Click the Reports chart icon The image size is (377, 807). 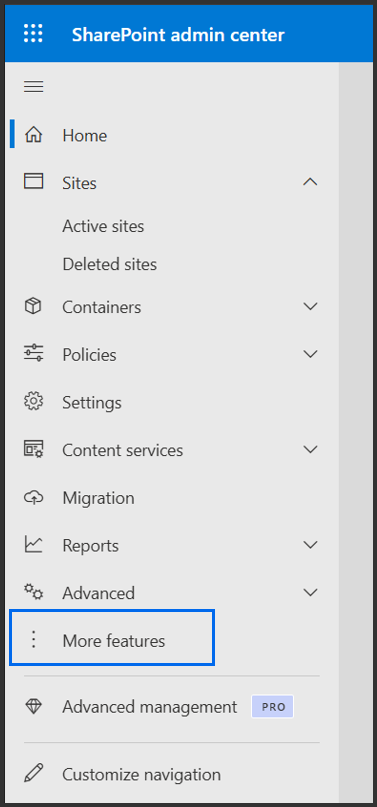pyautogui.click(x=34, y=545)
